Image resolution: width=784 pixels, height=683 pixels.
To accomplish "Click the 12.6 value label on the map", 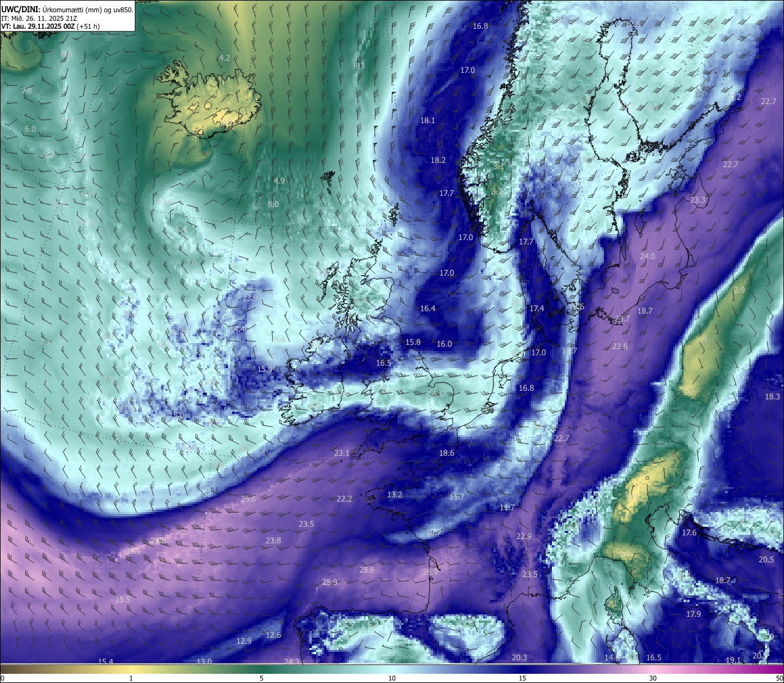I will tap(273, 635).
